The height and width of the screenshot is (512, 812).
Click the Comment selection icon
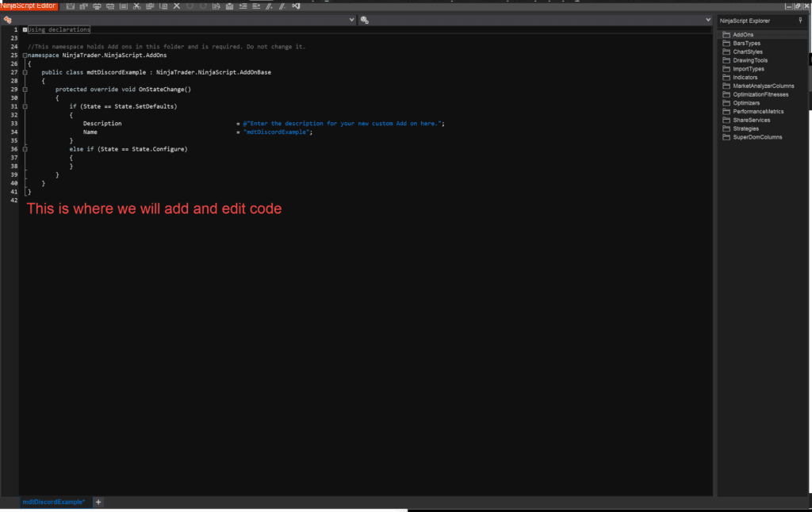click(x=270, y=6)
